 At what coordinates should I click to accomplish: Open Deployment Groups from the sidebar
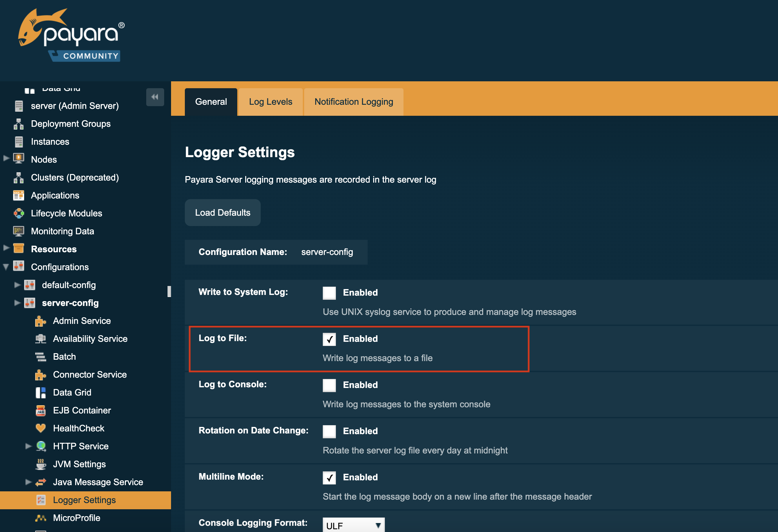pyautogui.click(x=71, y=124)
